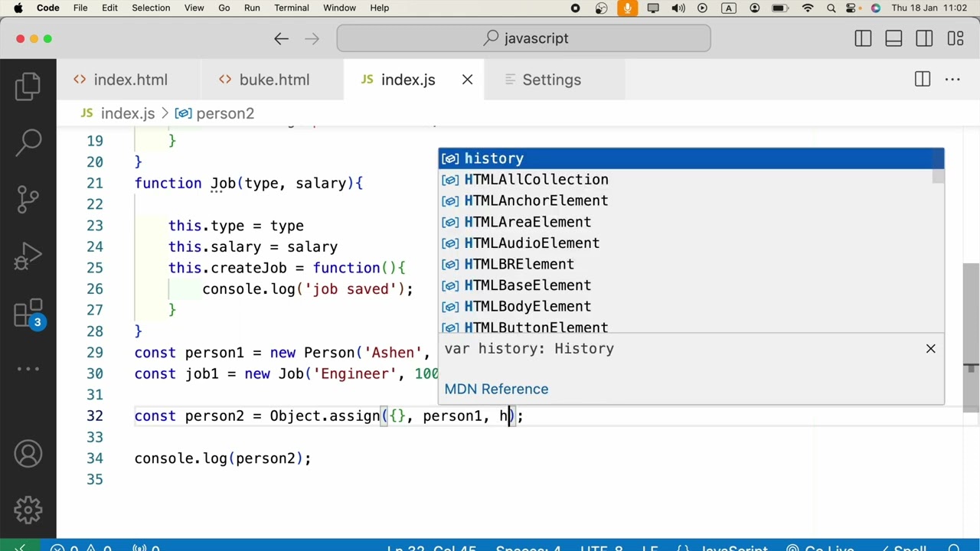This screenshot has width=980, height=551.
Task: Click the editor vertical scrollbar
Action: (971, 337)
